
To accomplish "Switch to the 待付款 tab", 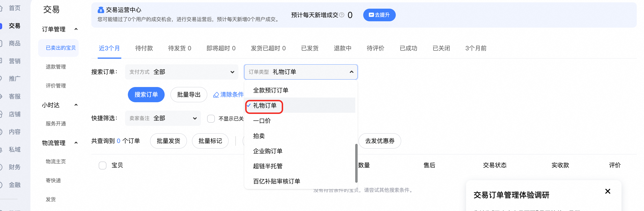I will pyautogui.click(x=144, y=48).
